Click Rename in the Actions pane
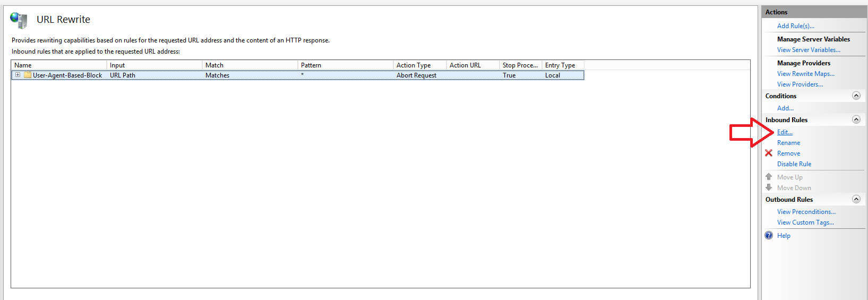 point(788,143)
